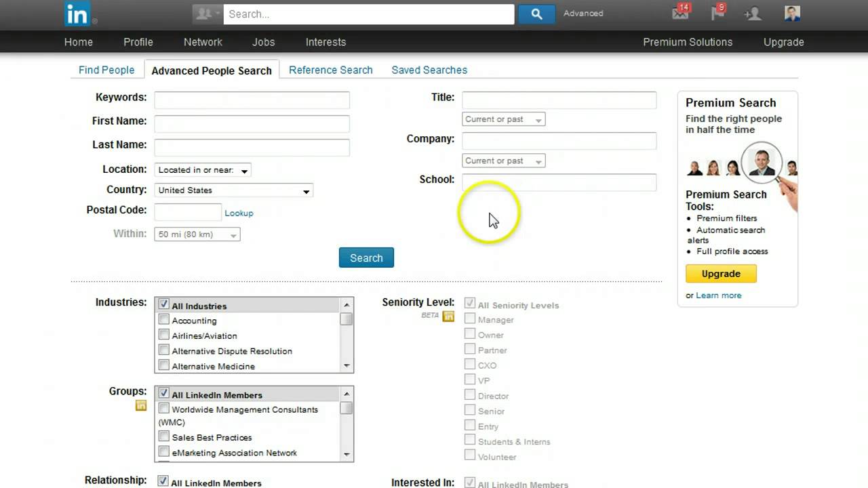This screenshot has width=868, height=488.
Task: Toggle All LinkedIn Members in Groups
Action: click(163, 393)
